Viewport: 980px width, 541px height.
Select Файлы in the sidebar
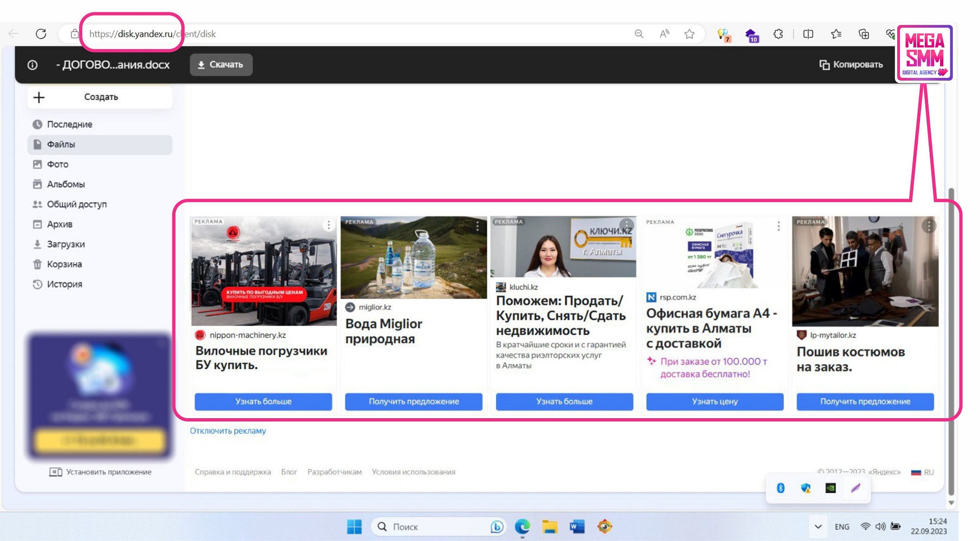(x=100, y=144)
